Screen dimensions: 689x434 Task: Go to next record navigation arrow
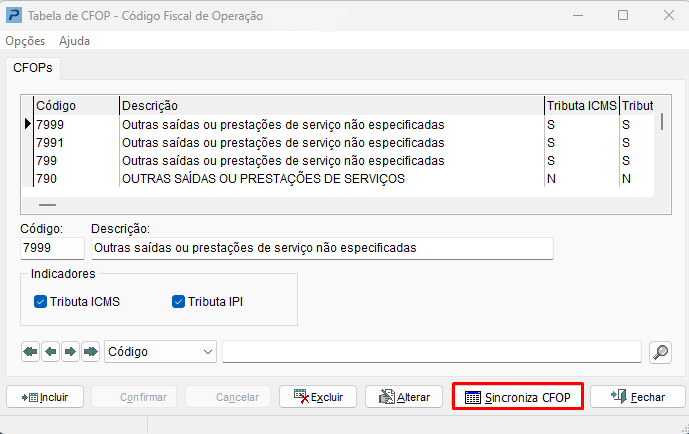[x=70, y=351]
